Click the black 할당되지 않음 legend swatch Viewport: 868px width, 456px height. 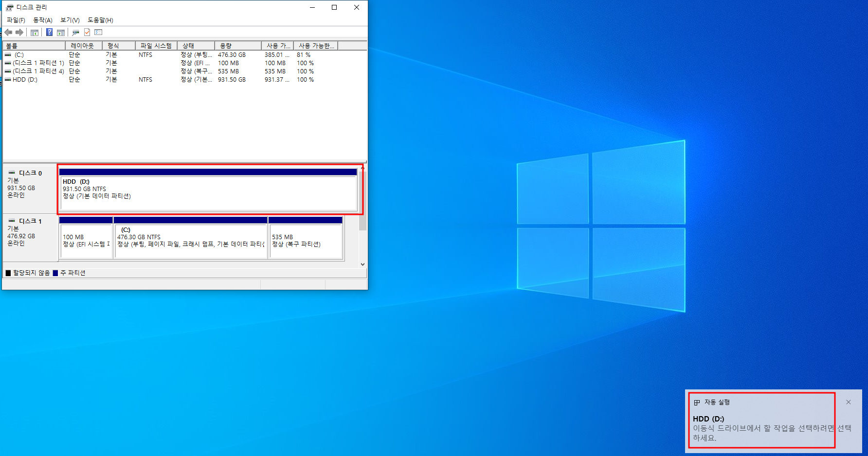point(8,273)
